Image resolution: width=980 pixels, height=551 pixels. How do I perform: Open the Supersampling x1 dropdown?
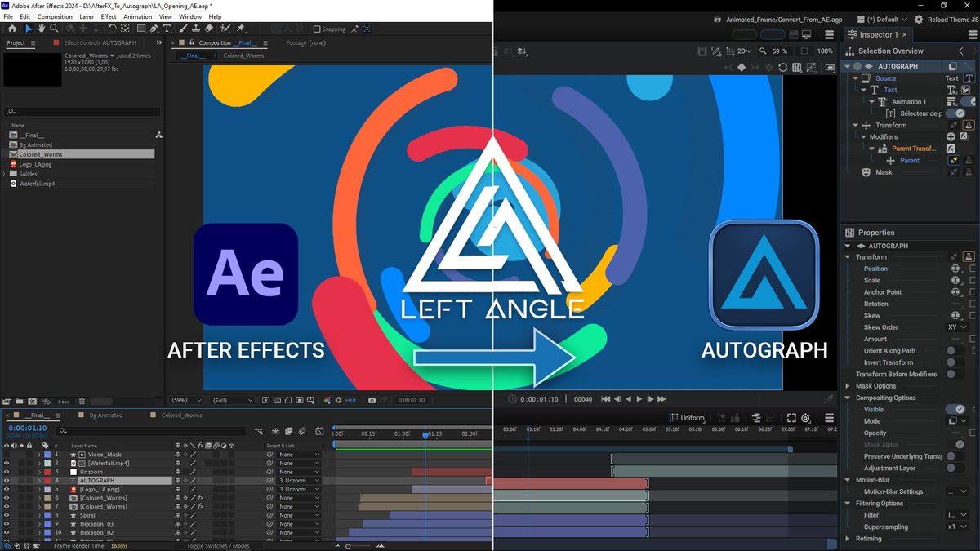tap(957, 527)
